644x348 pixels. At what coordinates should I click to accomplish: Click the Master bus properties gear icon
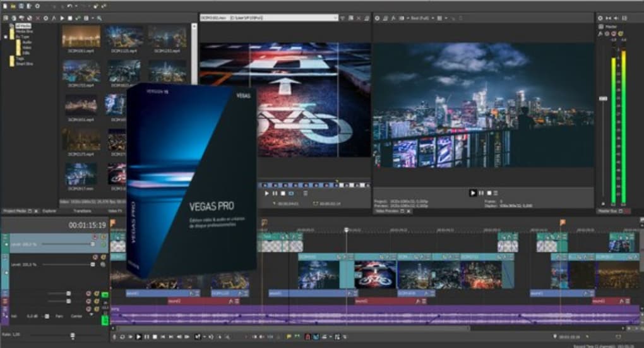pos(600,18)
